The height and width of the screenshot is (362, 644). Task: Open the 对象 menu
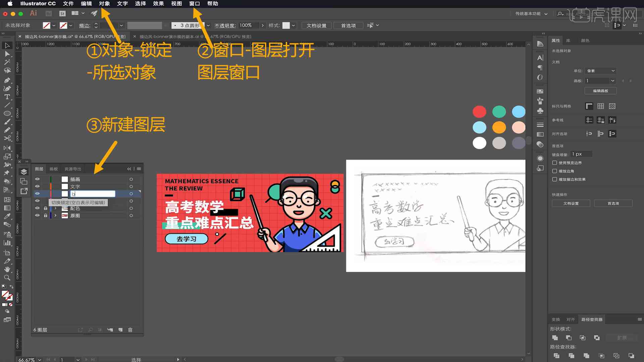[x=105, y=4]
